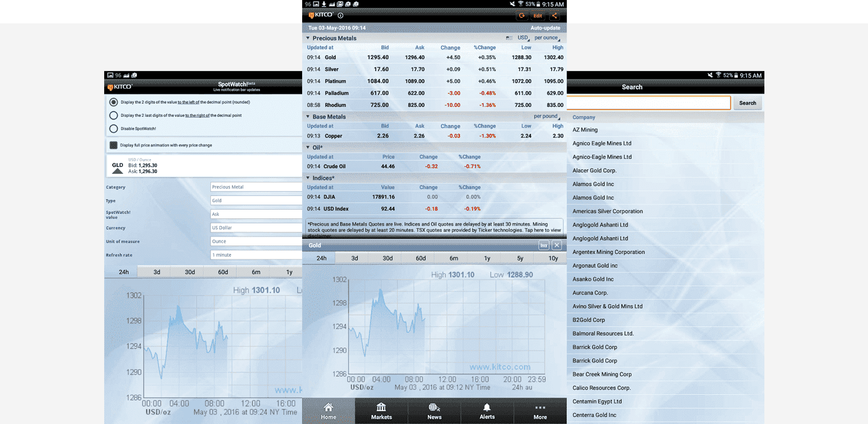Open the Alerts tab in bottom bar
Viewport: 868px width, 424px height.
tap(487, 411)
